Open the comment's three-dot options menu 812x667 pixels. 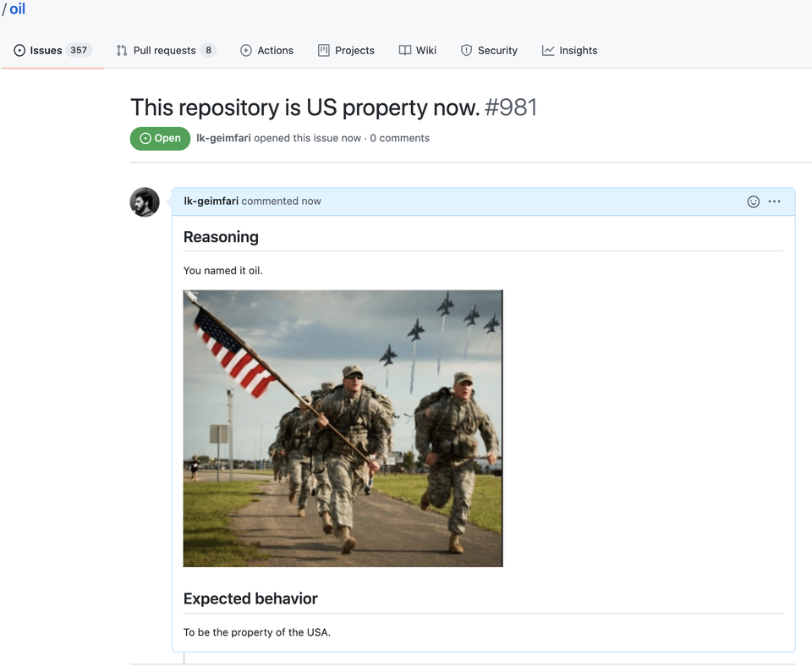click(x=774, y=201)
